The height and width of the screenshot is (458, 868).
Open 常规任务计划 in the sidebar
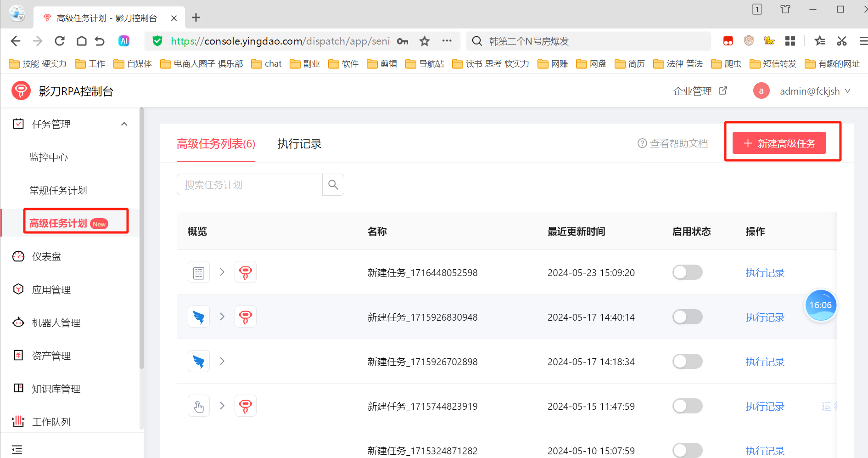click(58, 191)
